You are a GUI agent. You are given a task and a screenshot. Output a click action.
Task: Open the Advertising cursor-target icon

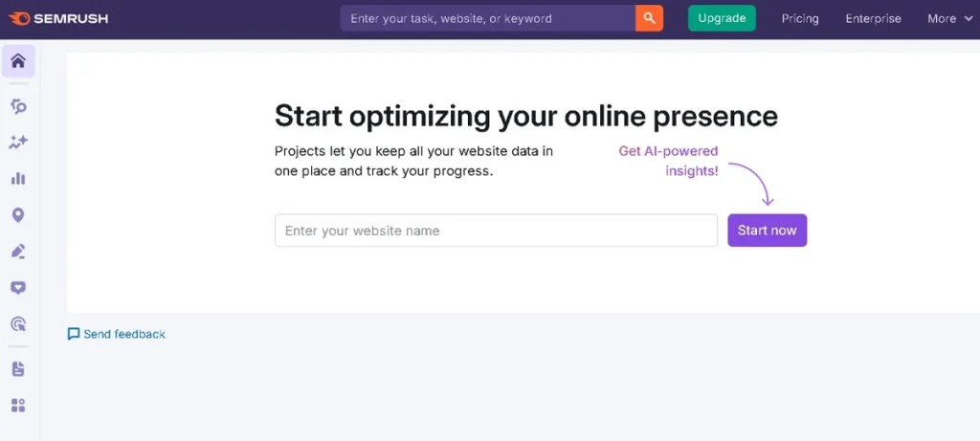coord(18,324)
